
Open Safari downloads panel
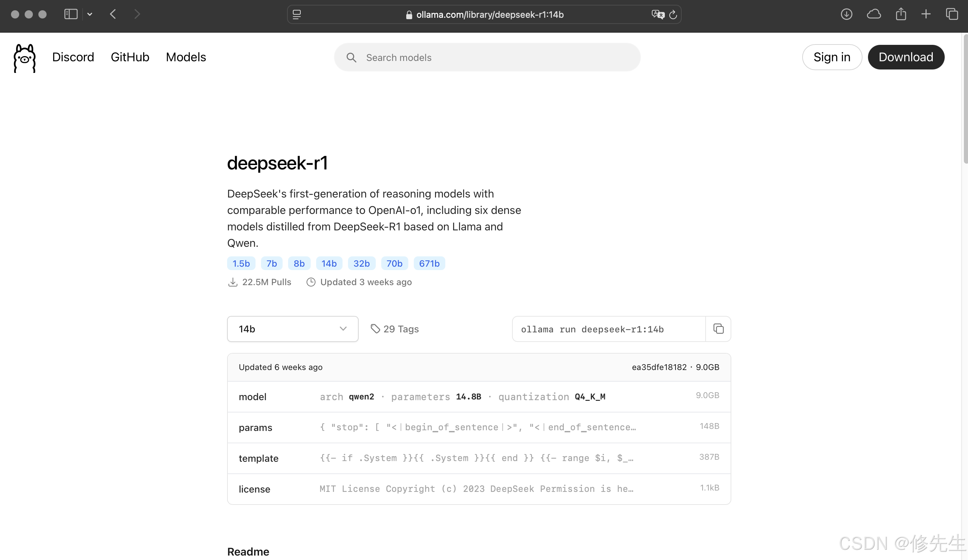pyautogui.click(x=846, y=14)
